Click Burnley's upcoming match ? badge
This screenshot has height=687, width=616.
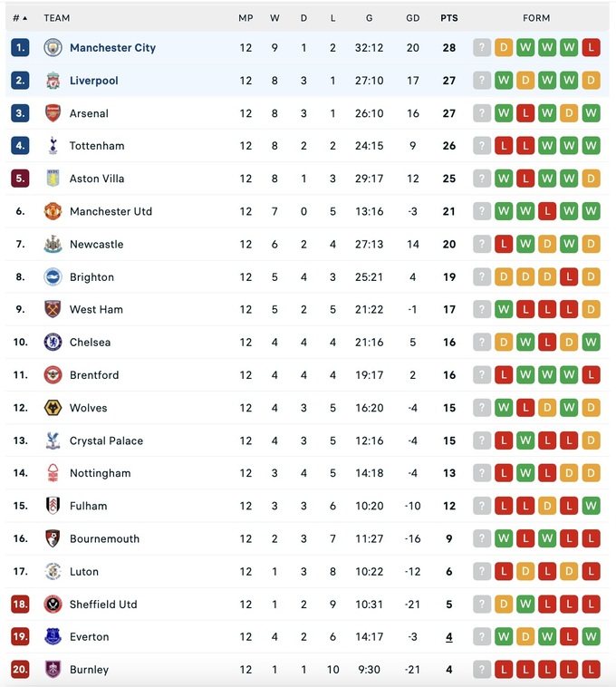(482, 670)
